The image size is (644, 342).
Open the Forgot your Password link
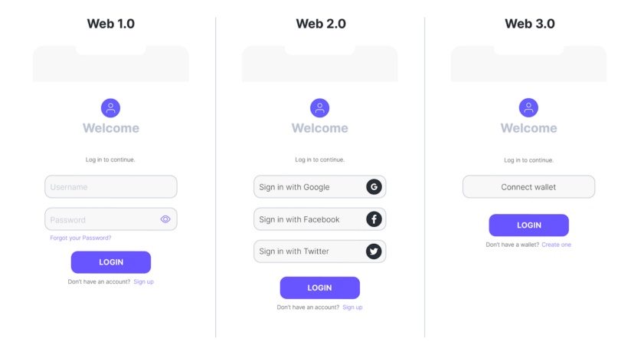pyautogui.click(x=80, y=238)
